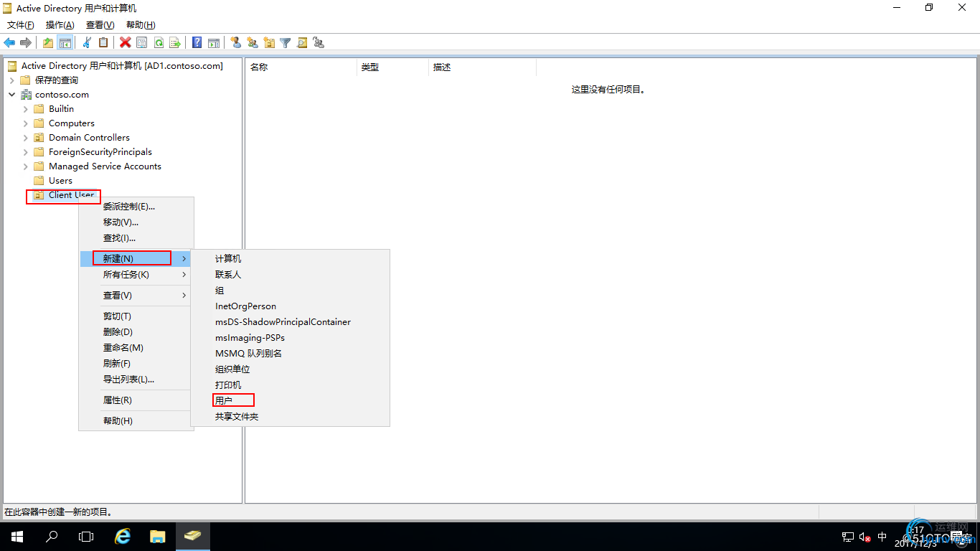Choose 帮助(H) from the context menu

(x=136, y=421)
